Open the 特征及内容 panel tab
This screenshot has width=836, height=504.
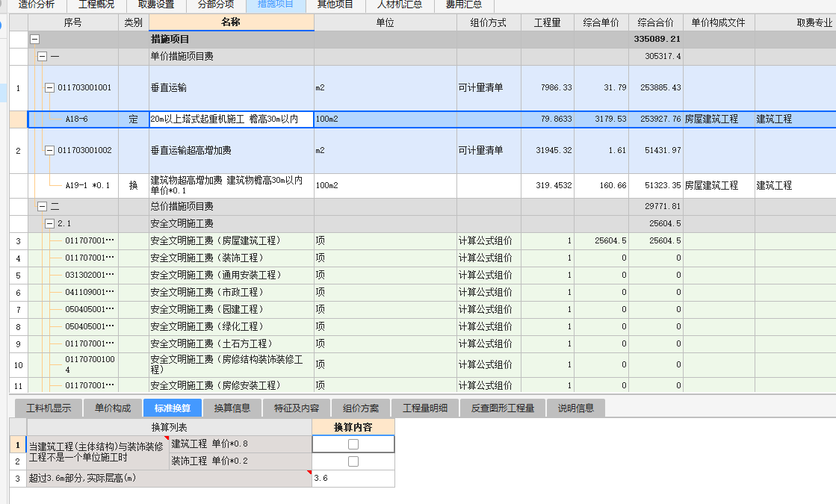[x=297, y=408]
